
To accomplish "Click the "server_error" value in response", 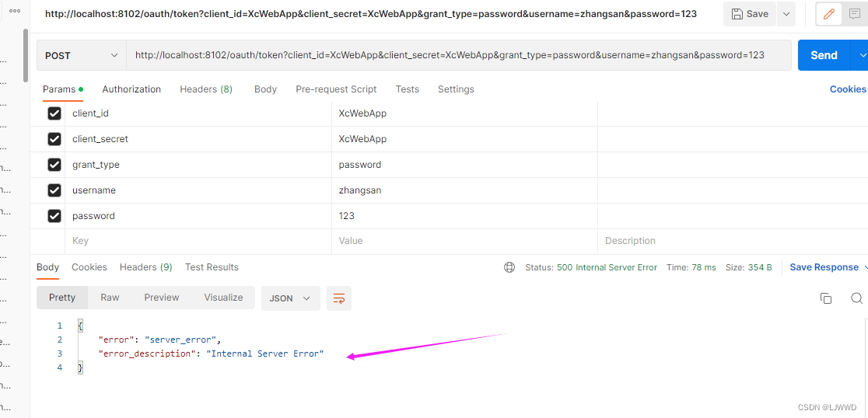I will click(x=182, y=340).
